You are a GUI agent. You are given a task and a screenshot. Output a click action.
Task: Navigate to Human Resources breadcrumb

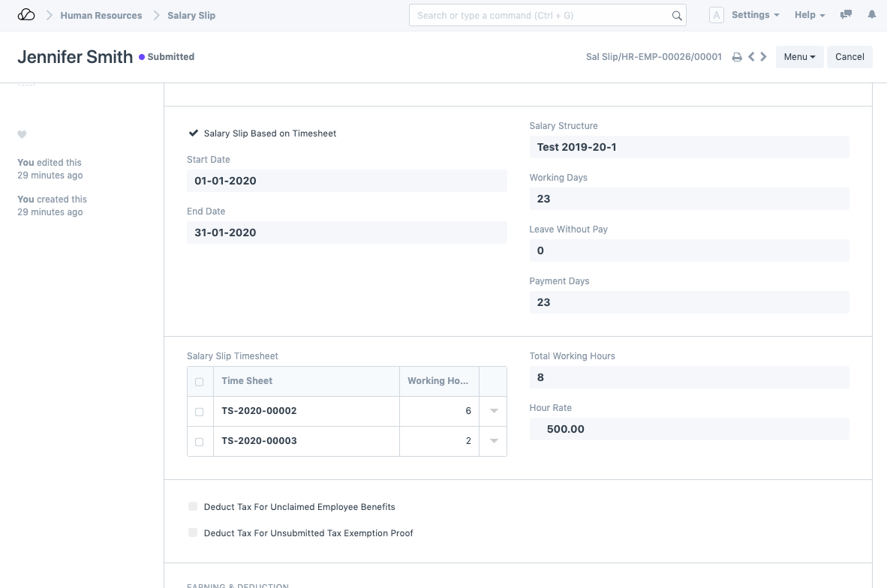click(101, 15)
